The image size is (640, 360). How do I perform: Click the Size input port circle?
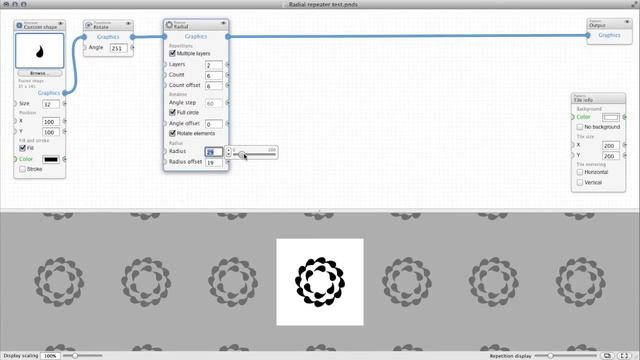click(15, 104)
